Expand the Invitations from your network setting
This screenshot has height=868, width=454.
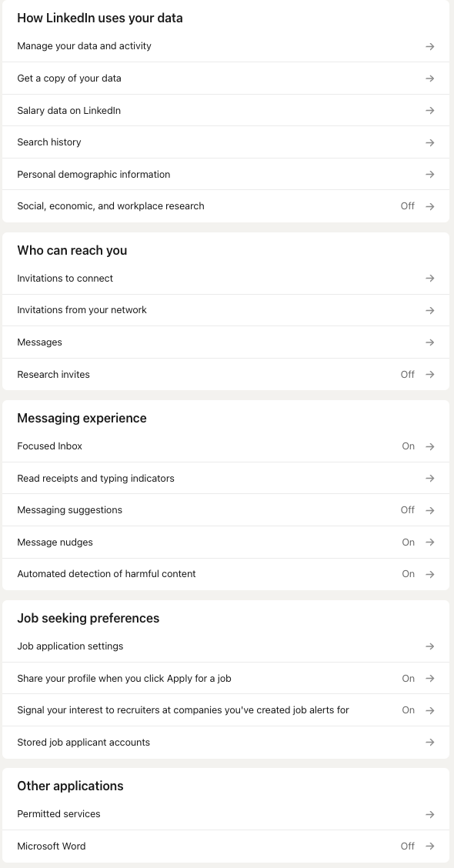click(x=429, y=310)
